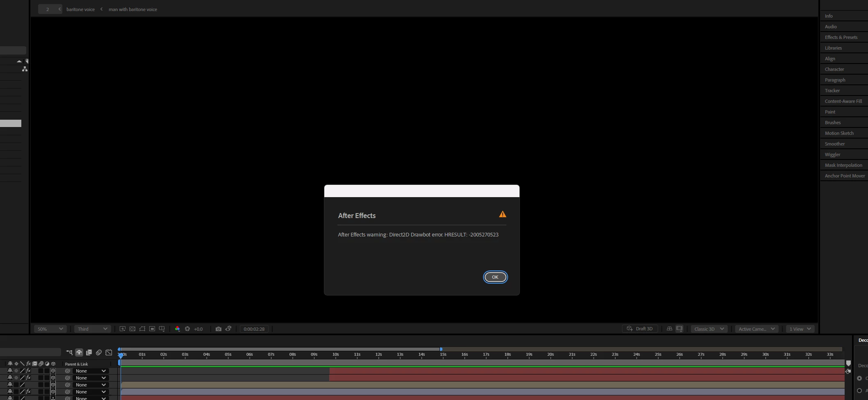Open the Effects & Presets panel
868x400 pixels.
tap(841, 37)
